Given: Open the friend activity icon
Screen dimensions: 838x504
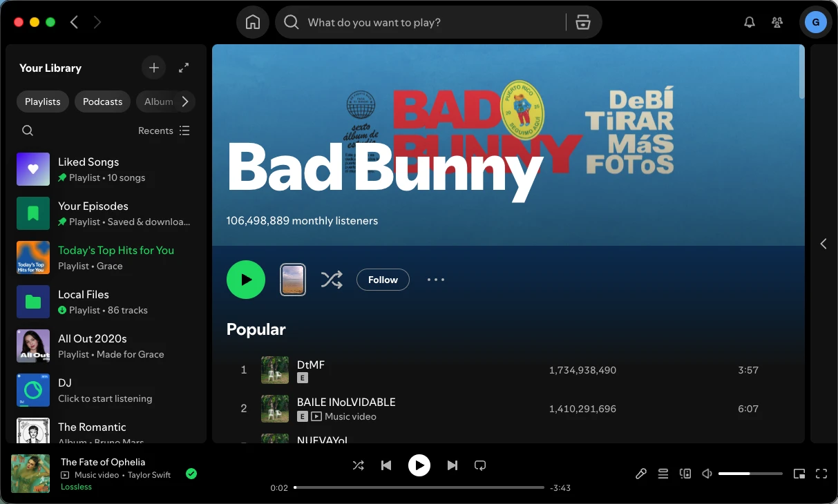Looking at the screenshot, I should pyautogui.click(x=777, y=21).
